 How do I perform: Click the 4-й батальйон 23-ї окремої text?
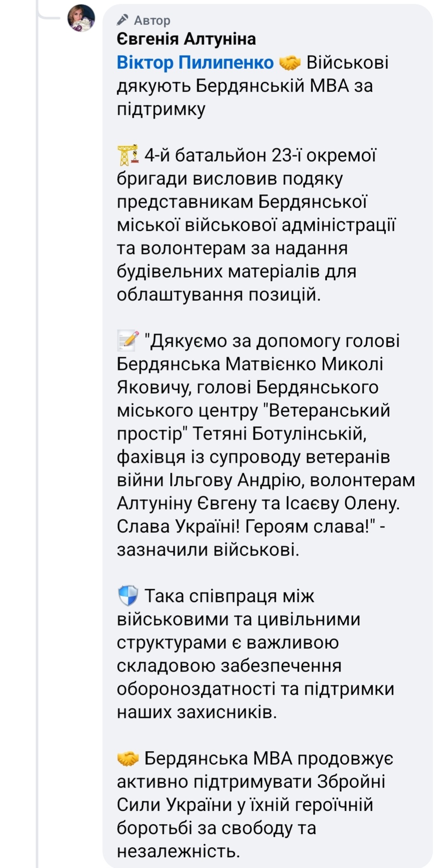[260, 155]
